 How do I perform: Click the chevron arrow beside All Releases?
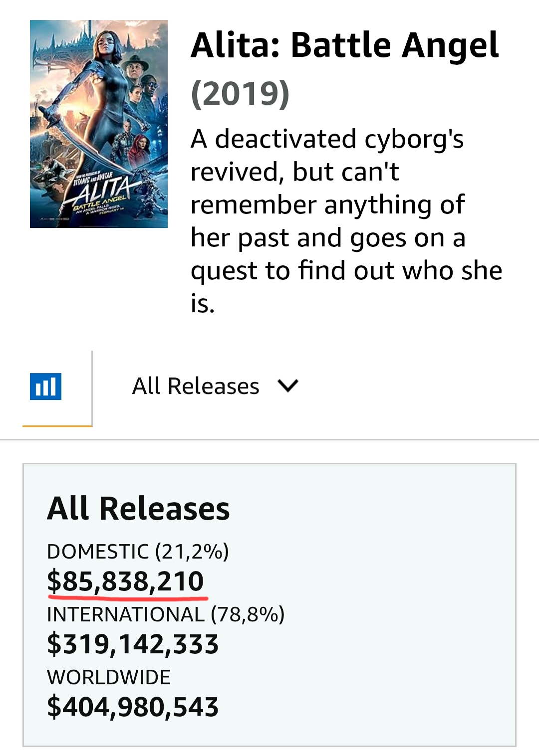pos(288,386)
